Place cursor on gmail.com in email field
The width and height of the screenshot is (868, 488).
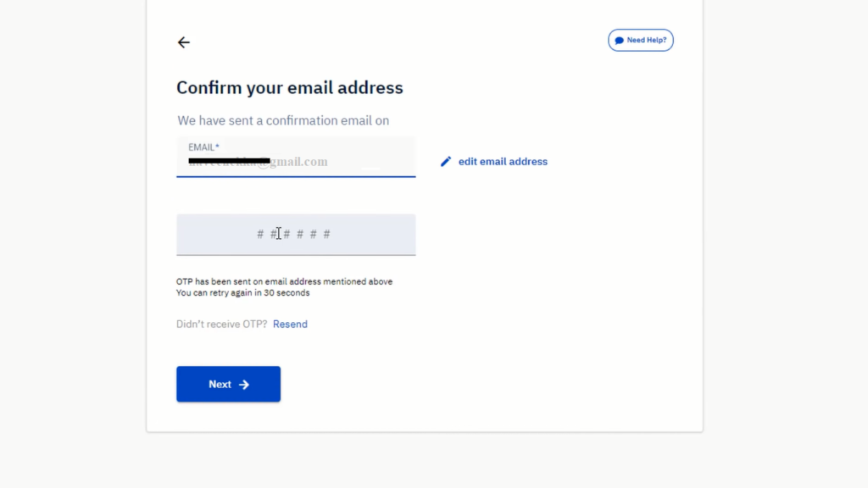(x=298, y=162)
